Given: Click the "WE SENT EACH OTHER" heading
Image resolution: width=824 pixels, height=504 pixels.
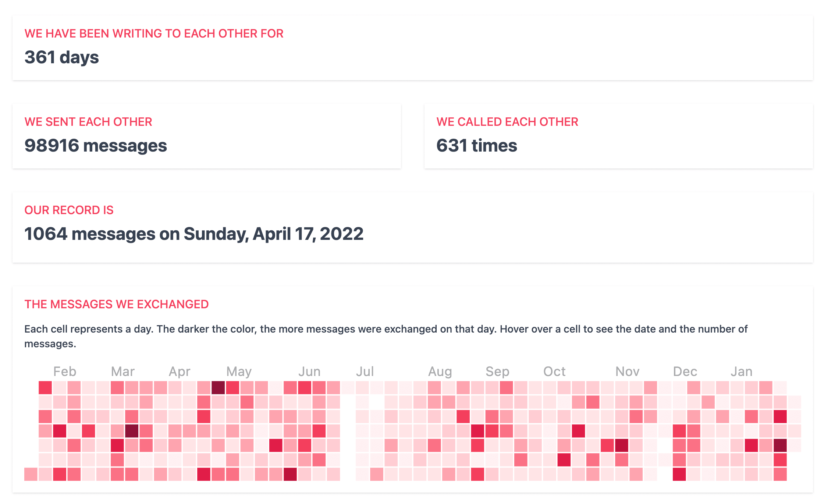Looking at the screenshot, I should pyautogui.click(x=88, y=122).
